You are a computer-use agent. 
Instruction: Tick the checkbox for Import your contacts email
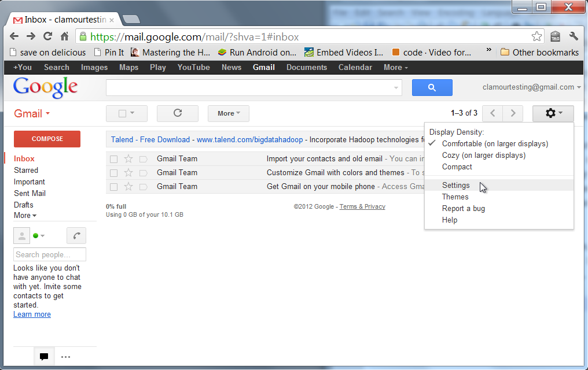tap(113, 159)
